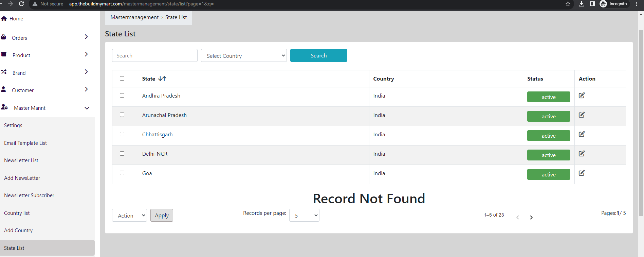Click the teal Search button
The image size is (644, 257).
[319, 55]
